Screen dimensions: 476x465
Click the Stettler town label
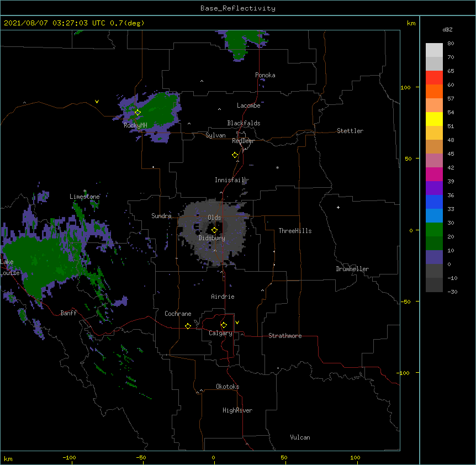click(x=350, y=131)
